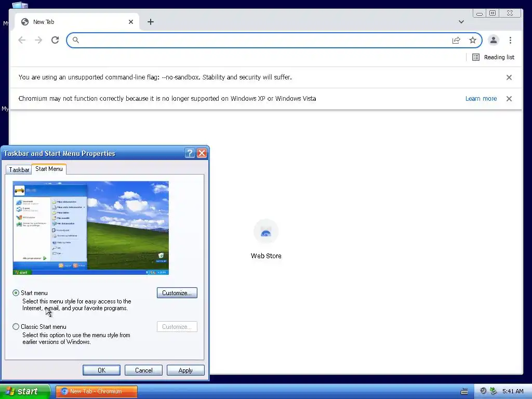Click Customize for the Start menu style

[x=177, y=293]
